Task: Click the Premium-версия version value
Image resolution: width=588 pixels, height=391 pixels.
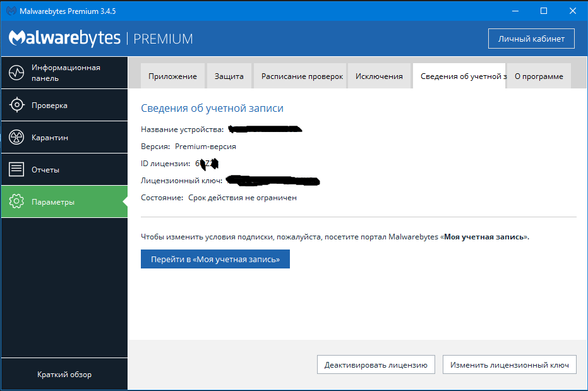Action: click(x=205, y=147)
